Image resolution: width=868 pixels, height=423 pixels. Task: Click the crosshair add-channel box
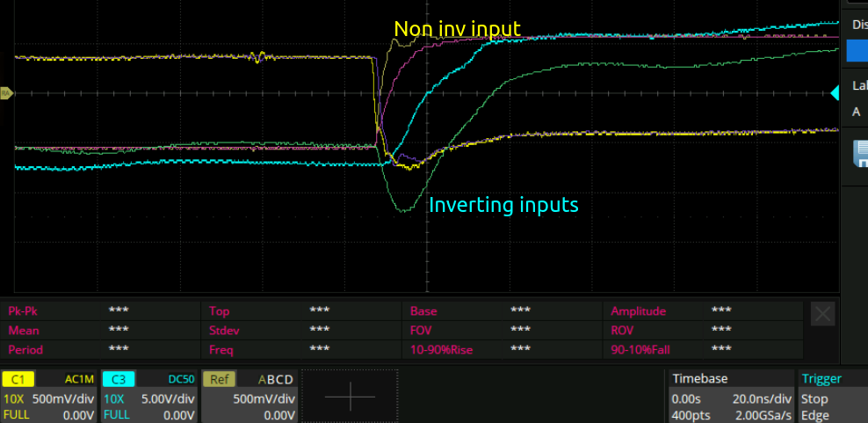pyautogui.click(x=350, y=396)
